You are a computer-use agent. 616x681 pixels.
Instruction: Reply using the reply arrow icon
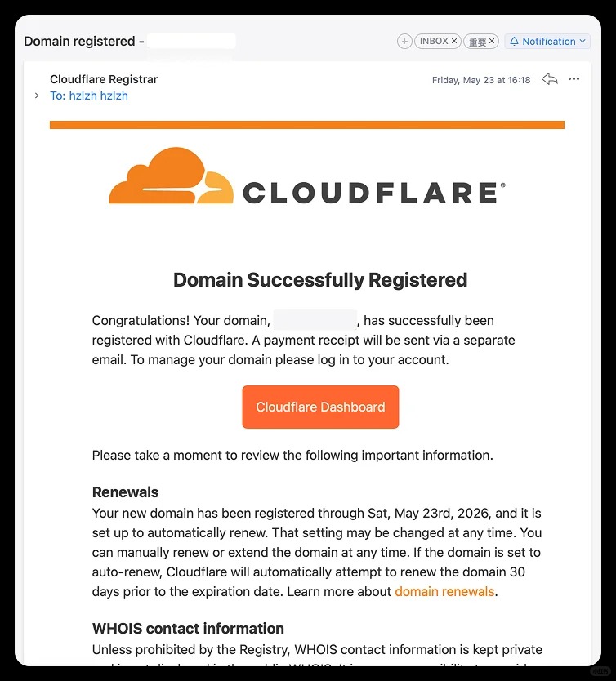pyautogui.click(x=550, y=79)
